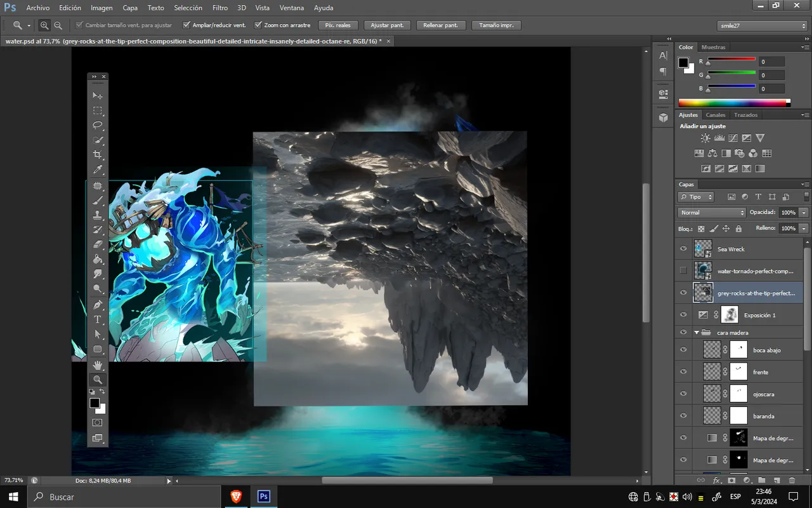Image resolution: width=812 pixels, height=508 pixels.
Task: Add a Photo Filter adjustment
Action: click(x=739, y=153)
